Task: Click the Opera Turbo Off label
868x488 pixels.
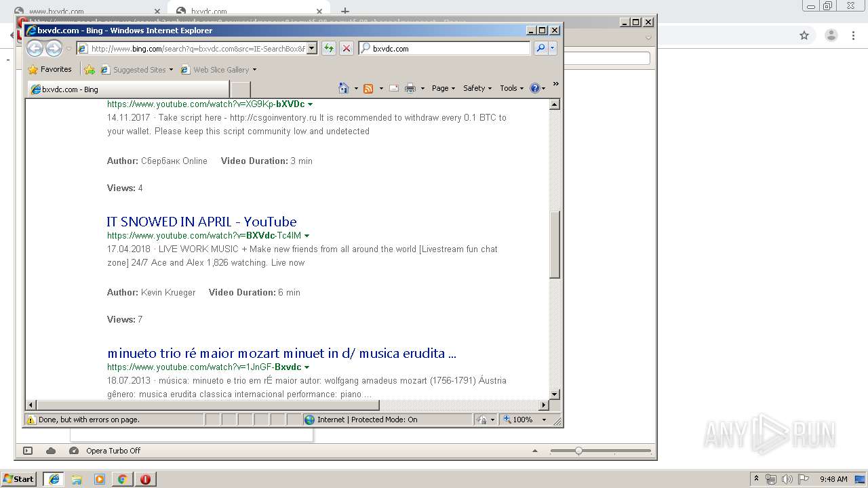Action: pyautogui.click(x=113, y=451)
